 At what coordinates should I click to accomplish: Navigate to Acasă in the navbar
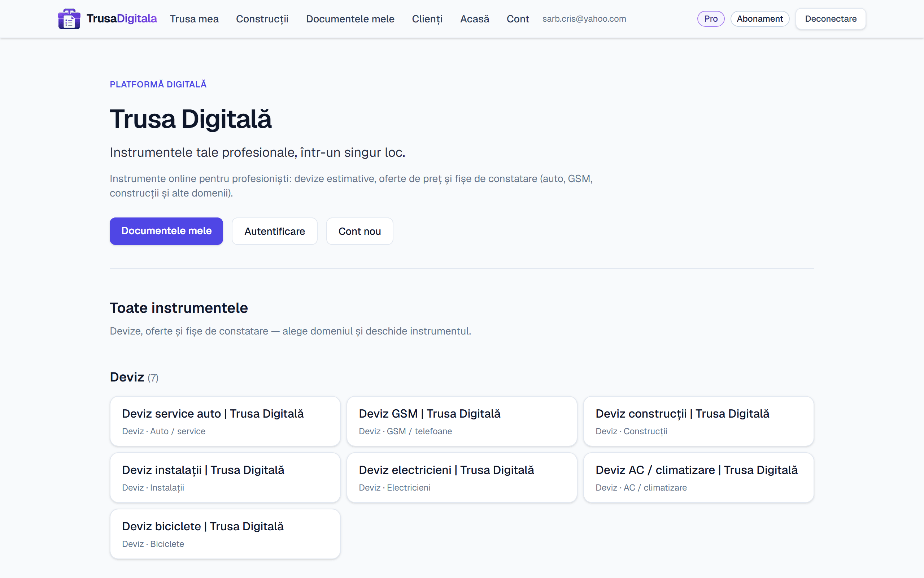tap(475, 19)
